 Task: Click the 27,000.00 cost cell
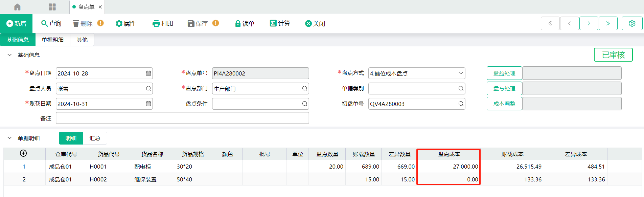coord(449,167)
